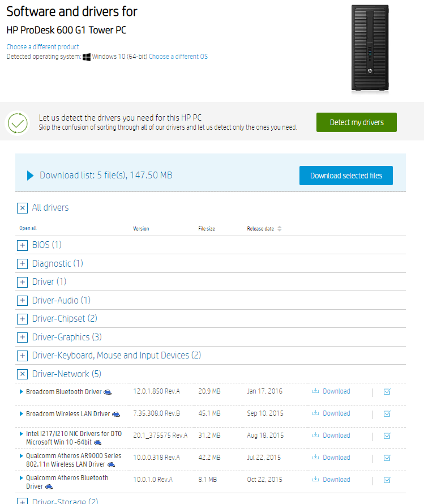Uncheck Broadcom Bluetooth Driver from download list
Viewport: 424px width, 504px height.
pos(387,391)
